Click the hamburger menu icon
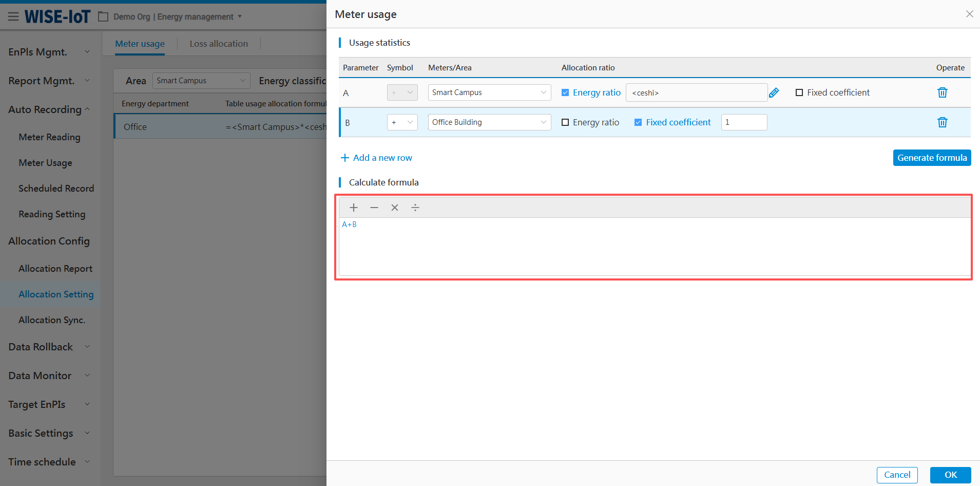Viewport: 980px width, 486px height. [13, 16]
